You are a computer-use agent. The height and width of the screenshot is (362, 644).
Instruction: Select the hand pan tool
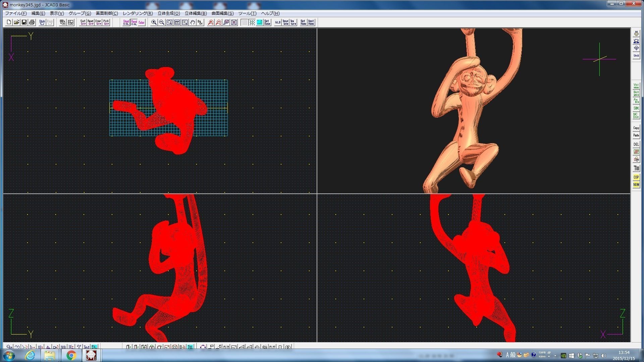[193, 22]
